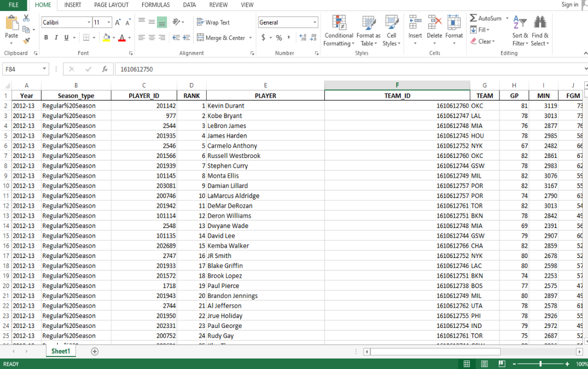Switch to the PAGE LAYOUT tab
The height and width of the screenshot is (369, 588).
point(112,5)
